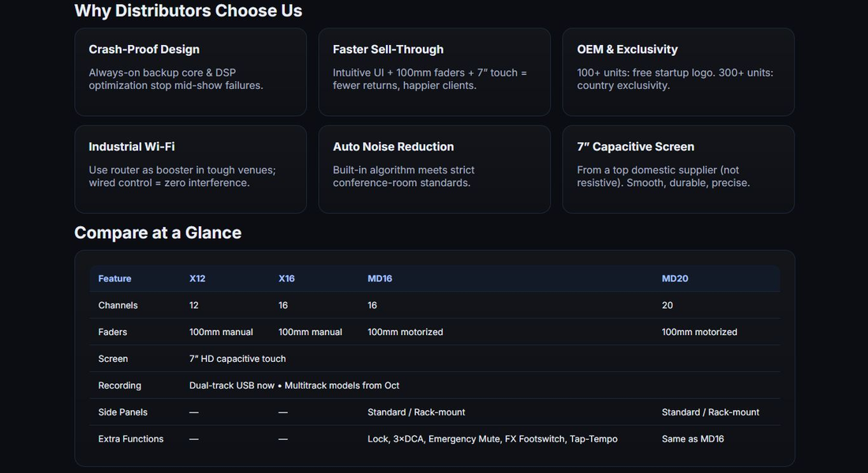The width and height of the screenshot is (868, 473).
Task: Click the Same as MD16 cell
Action: 692,439
